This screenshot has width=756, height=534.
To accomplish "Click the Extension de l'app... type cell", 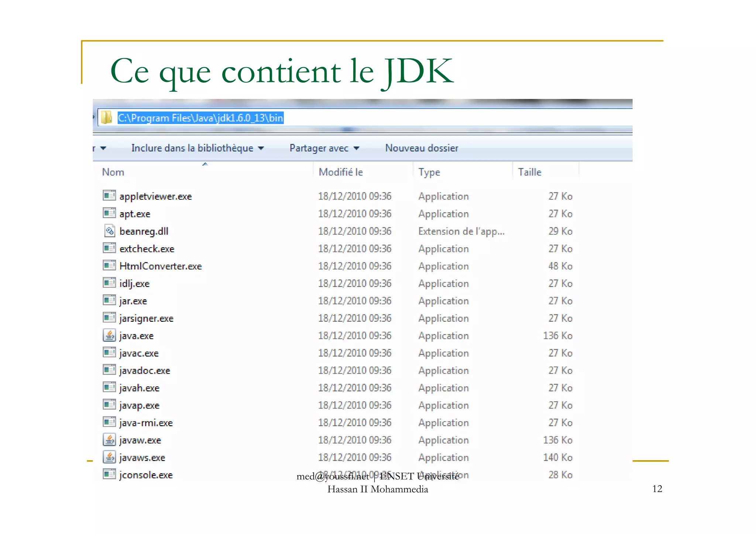I will [x=461, y=231].
